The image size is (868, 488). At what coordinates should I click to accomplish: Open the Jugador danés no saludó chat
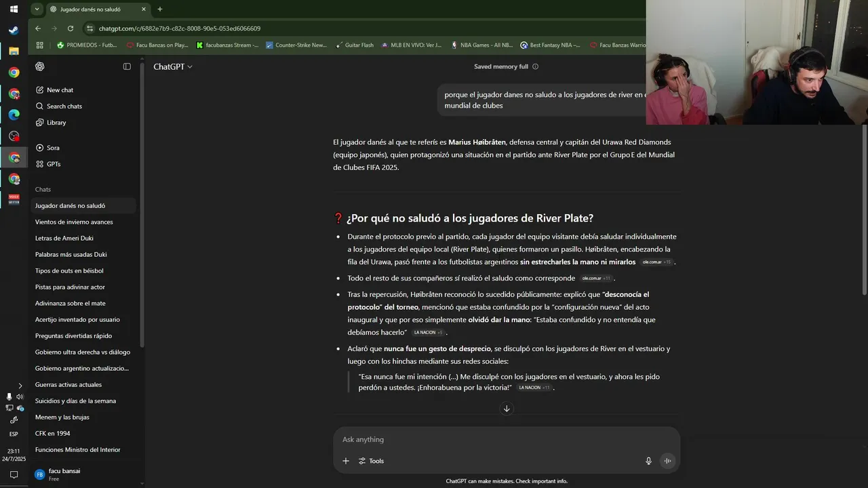pyautogui.click(x=84, y=205)
